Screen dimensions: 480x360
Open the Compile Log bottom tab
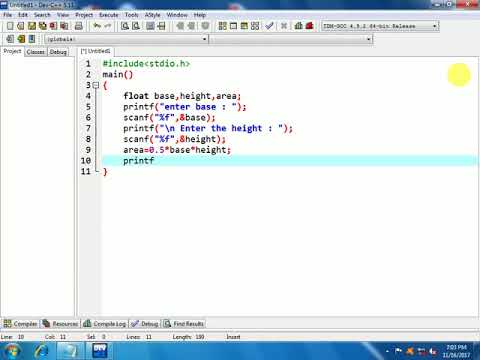click(105, 324)
